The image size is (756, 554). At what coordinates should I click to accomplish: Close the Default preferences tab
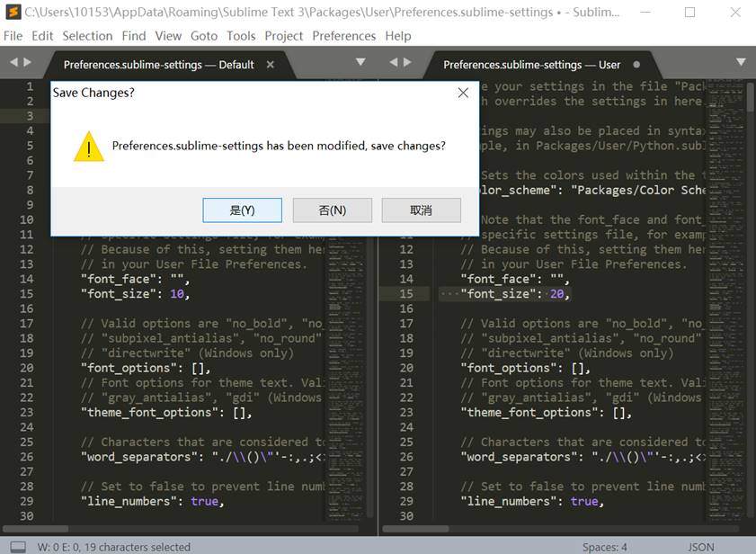tap(271, 64)
